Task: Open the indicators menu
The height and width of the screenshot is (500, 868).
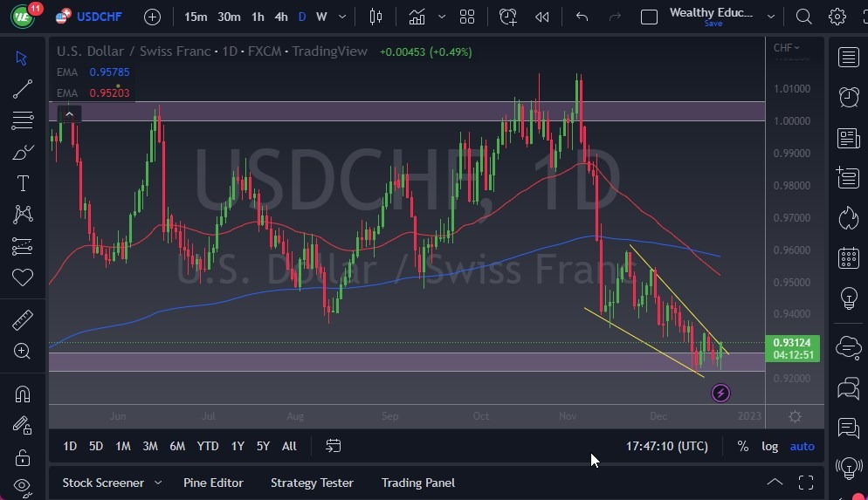Action: [x=417, y=17]
